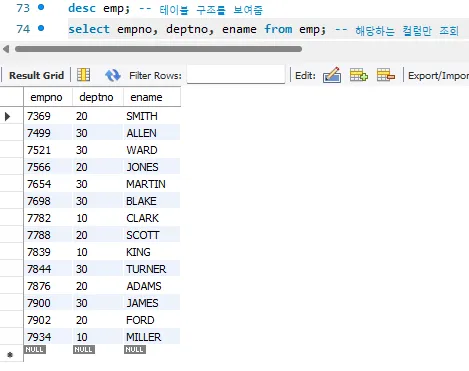Click the NULL cell under deptno column
The height and width of the screenshot is (371, 469).
coord(84,349)
